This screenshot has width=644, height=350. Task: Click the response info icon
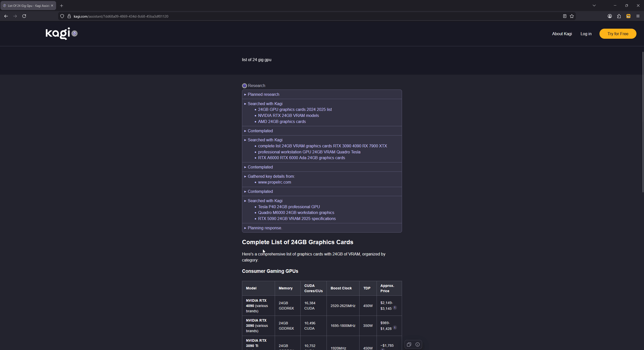tap(418, 344)
